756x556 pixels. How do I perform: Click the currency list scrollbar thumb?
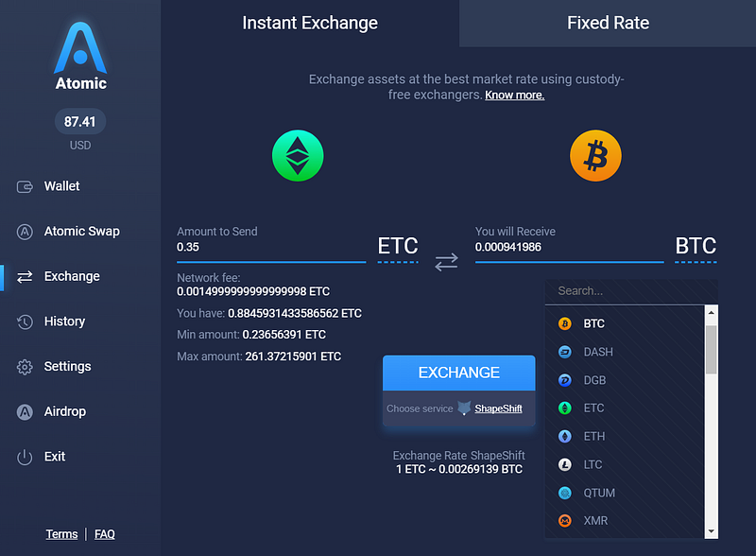[712, 350]
